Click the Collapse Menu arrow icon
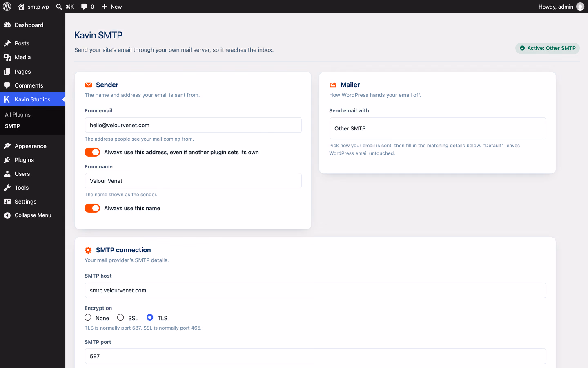The width and height of the screenshot is (588, 368). (7, 215)
